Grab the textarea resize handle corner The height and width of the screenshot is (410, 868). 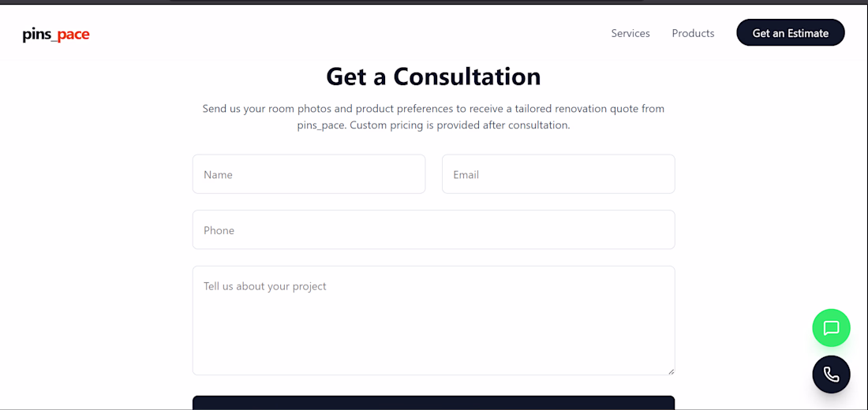(671, 371)
